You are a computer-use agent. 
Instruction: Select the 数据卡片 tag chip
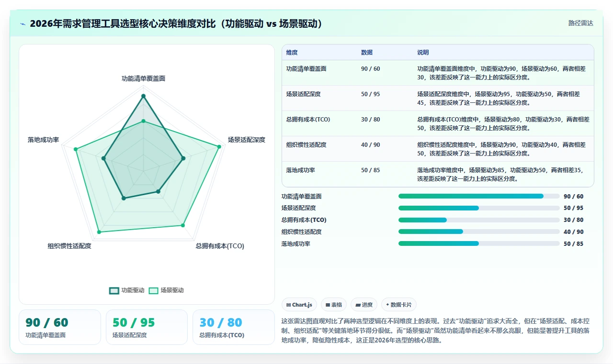[399, 305]
